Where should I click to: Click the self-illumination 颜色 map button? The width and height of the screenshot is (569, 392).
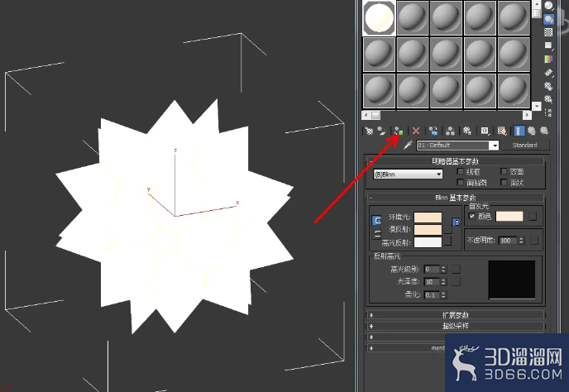pos(533,217)
